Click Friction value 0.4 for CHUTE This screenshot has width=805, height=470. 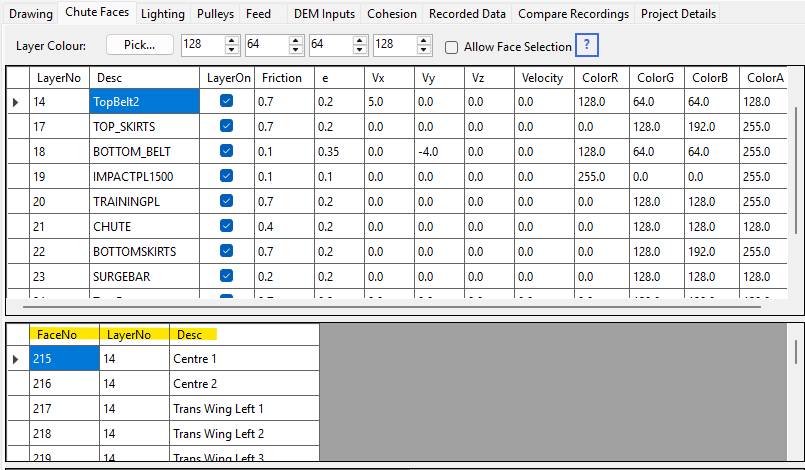click(x=284, y=227)
